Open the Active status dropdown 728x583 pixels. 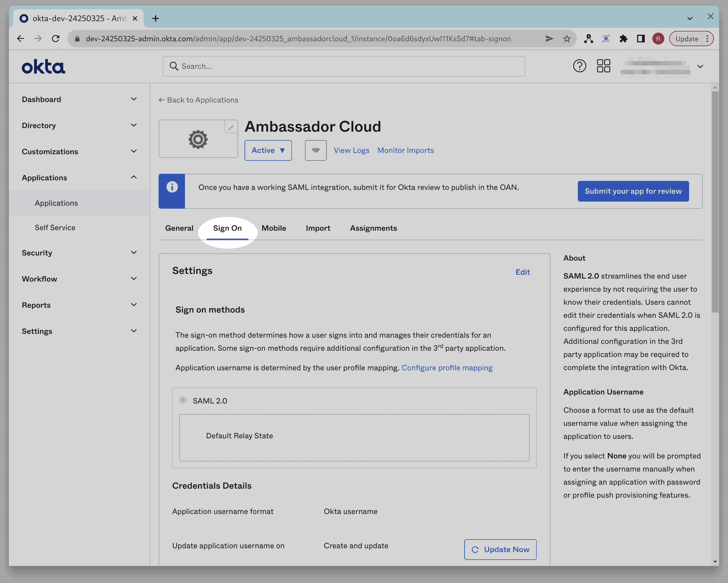point(268,150)
